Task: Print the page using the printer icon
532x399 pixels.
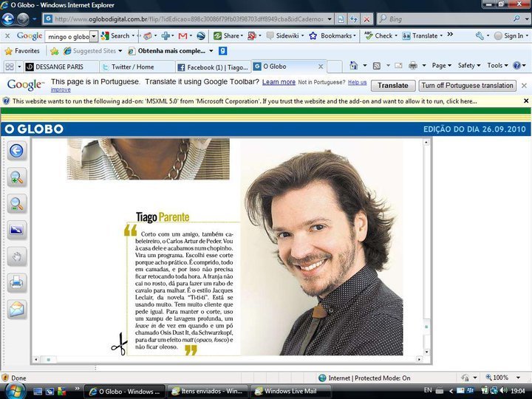Action: 16,282
